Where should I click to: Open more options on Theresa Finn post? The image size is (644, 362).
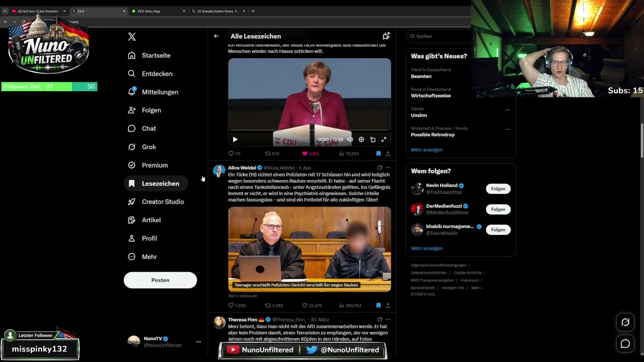[388, 319]
